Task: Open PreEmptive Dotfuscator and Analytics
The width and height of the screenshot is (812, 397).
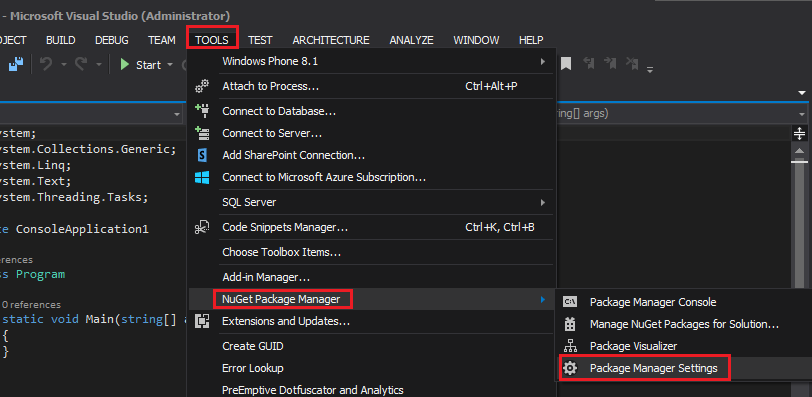Action: click(x=372, y=390)
